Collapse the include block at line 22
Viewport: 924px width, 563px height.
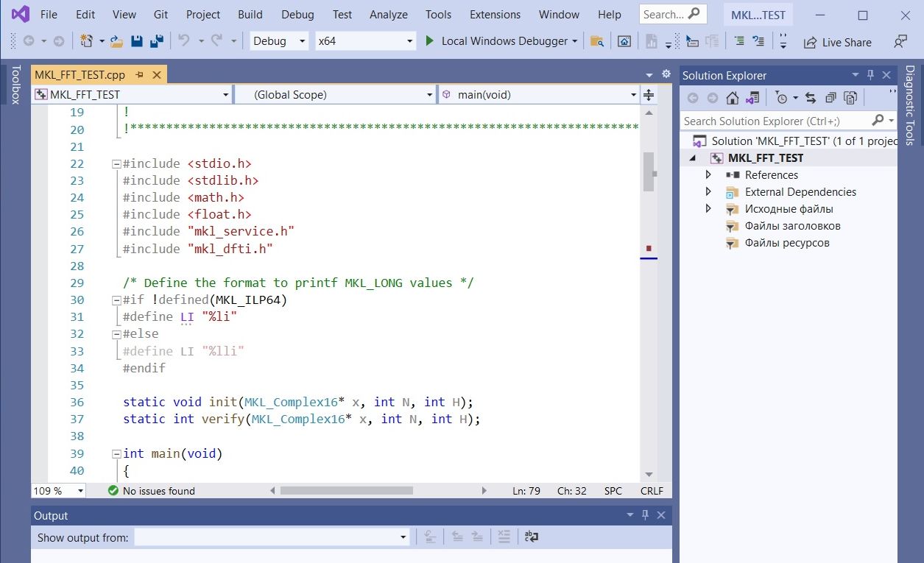116,163
